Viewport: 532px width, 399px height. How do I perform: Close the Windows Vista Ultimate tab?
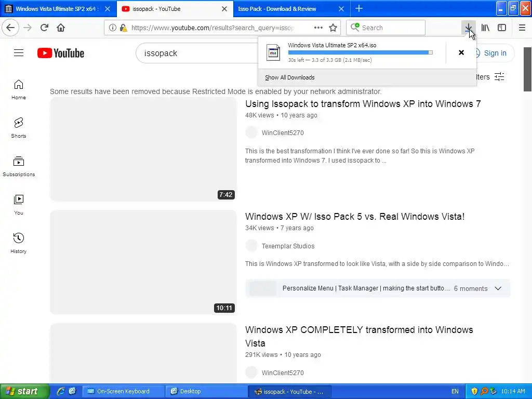(108, 9)
